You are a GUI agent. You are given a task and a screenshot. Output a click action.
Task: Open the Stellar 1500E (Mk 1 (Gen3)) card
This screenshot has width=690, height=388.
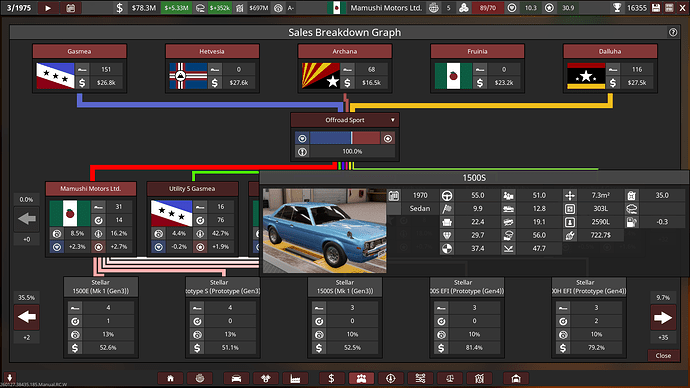click(101, 317)
